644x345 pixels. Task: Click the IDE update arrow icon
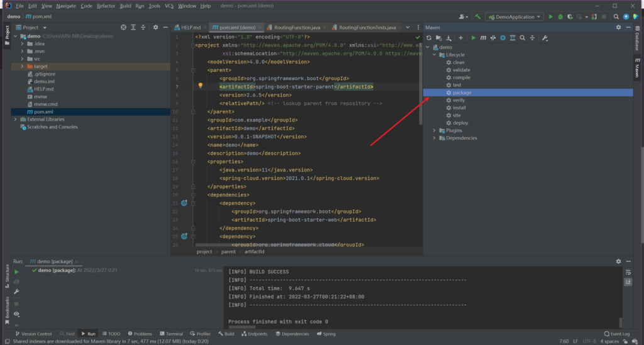point(626,17)
